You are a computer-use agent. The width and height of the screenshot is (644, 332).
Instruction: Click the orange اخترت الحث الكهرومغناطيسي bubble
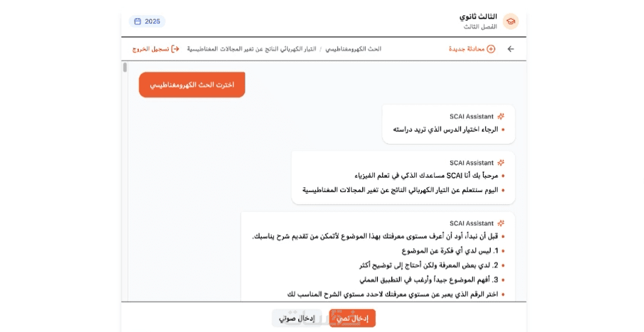[192, 85]
